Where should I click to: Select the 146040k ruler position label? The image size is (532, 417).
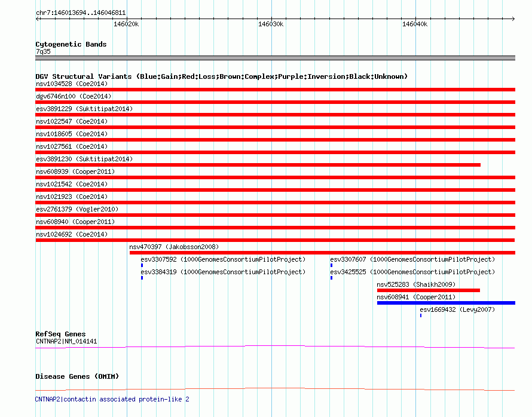[x=415, y=24]
